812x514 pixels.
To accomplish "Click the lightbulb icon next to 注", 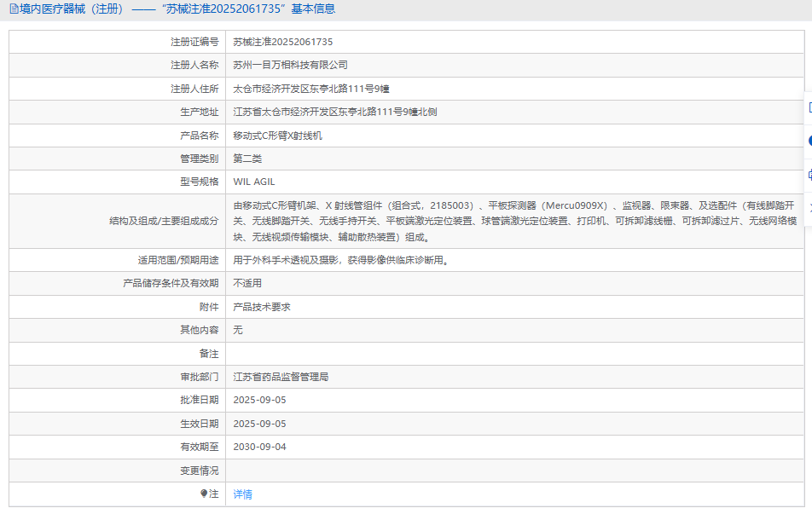I will point(204,494).
